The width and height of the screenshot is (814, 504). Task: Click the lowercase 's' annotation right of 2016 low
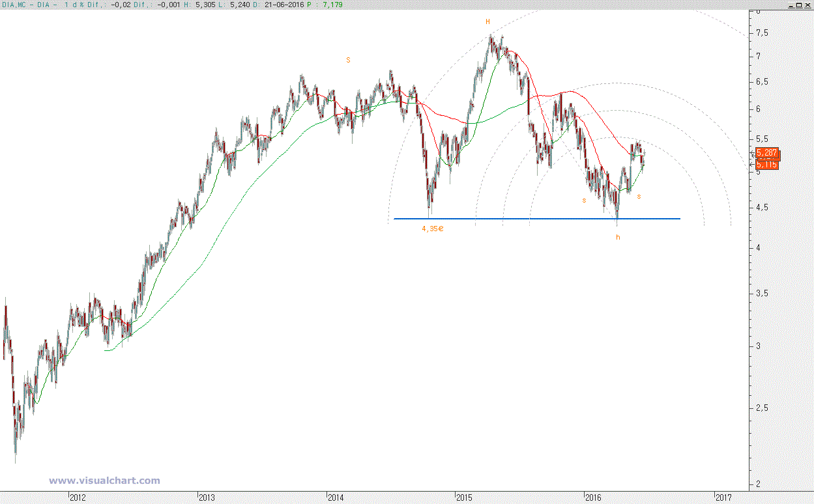coord(639,196)
